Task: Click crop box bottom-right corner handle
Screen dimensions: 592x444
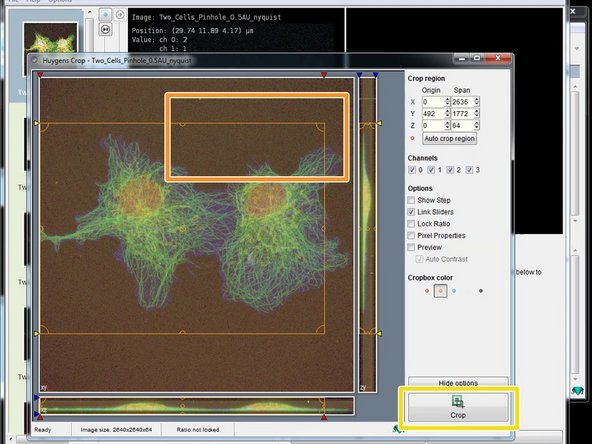Action: [321, 329]
